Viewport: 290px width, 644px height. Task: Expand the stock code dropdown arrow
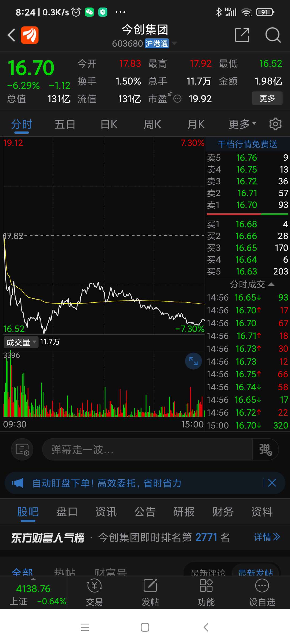click(x=174, y=43)
